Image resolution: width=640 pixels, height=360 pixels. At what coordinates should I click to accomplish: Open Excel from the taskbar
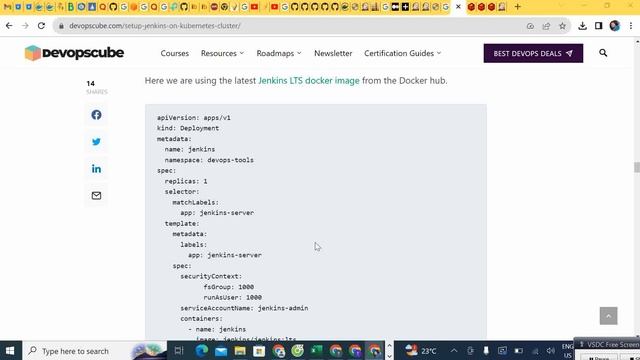click(x=317, y=351)
